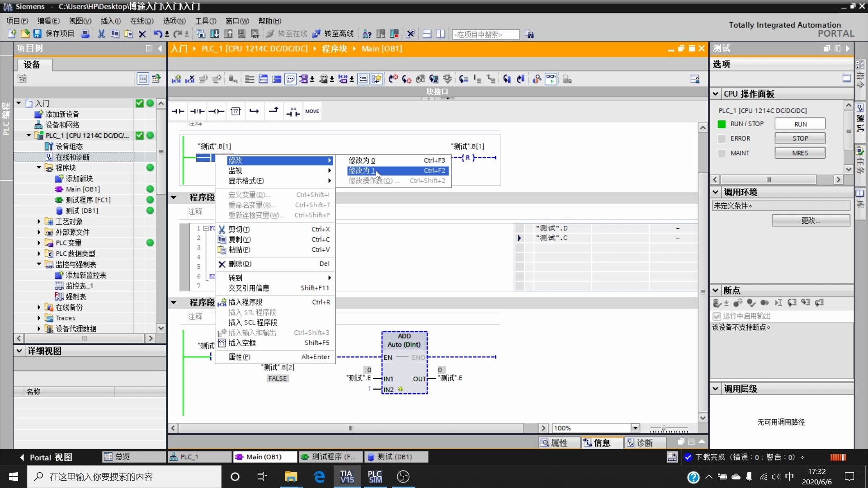The height and width of the screenshot is (488, 868).
Task: Click the 更改... button
Action: (x=811, y=221)
